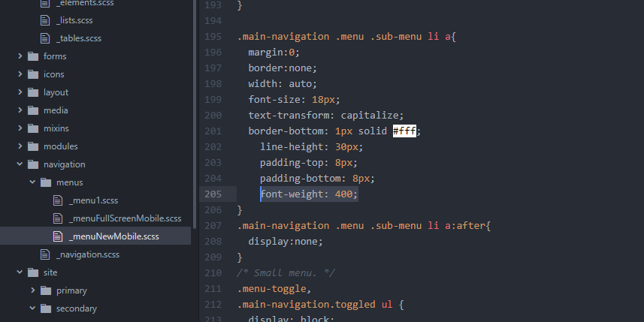The width and height of the screenshot is (644, 322).
Task: Click the #fff color value
Action: point(404,131)
